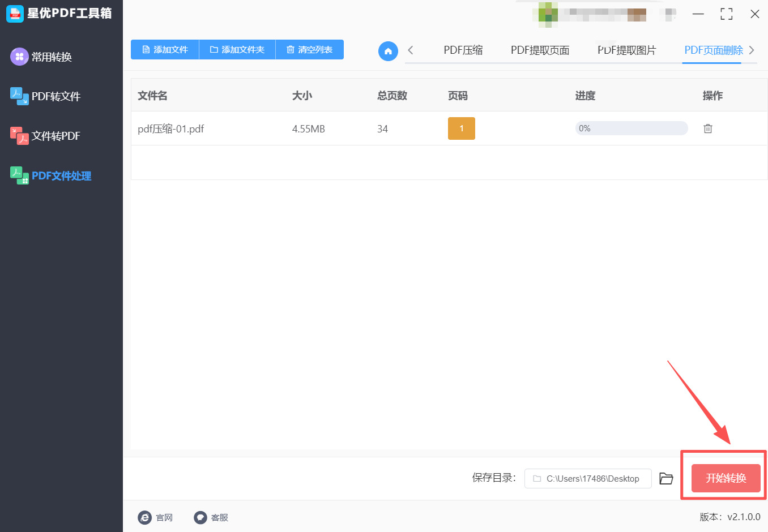
Task: Click the home icon above the tabs
Action: click(x=388, y=50)
